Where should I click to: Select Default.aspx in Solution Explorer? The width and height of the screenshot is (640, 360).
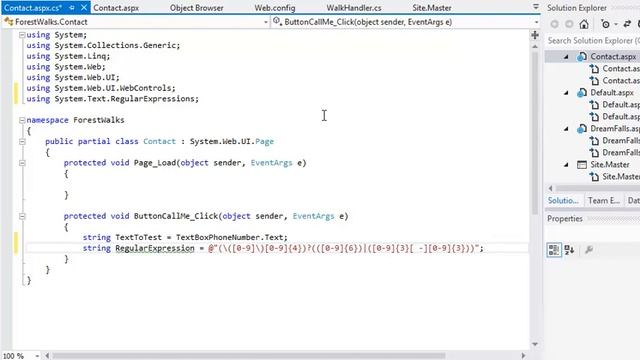point(612,93)
